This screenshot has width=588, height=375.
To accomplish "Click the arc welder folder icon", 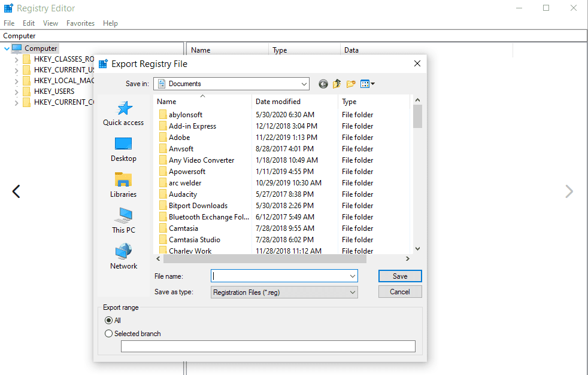I will (x=163, y=183).
